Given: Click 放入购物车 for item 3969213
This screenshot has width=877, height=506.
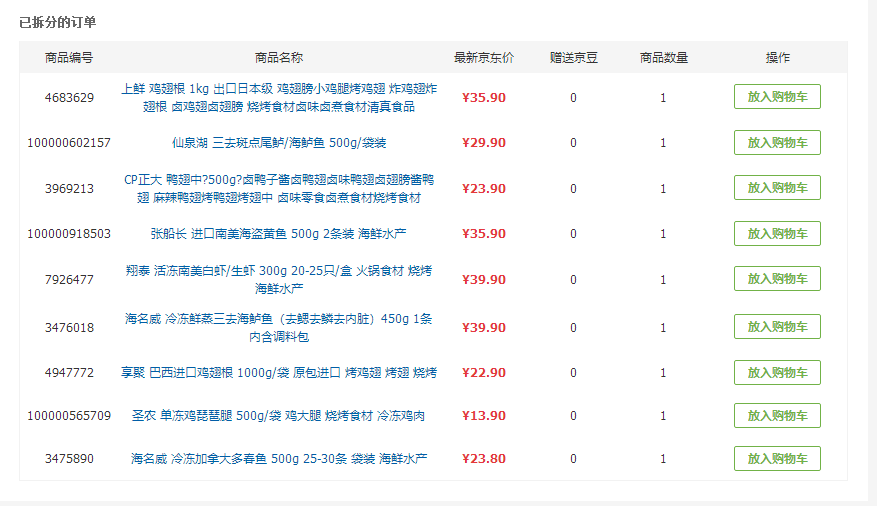Looking at the screenshot, I should tap(777, 188).
